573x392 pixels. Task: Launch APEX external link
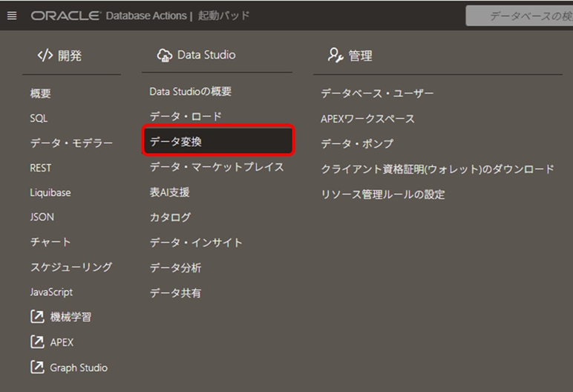[62, 342]
